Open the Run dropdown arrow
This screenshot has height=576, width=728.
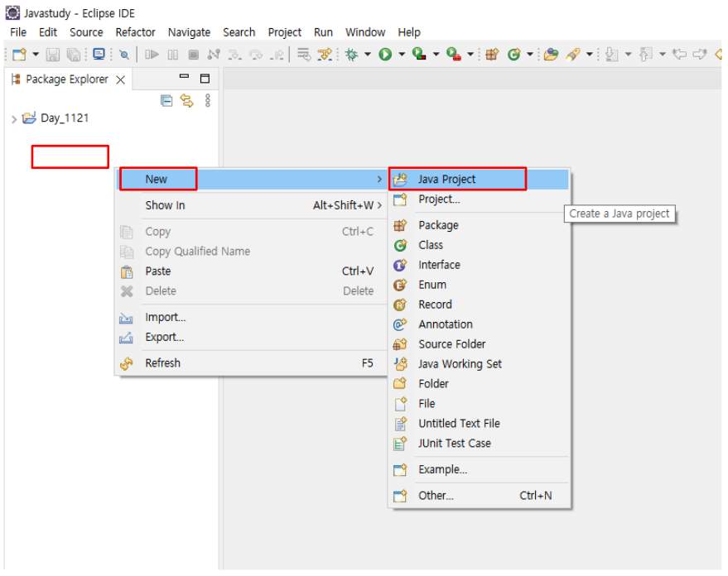click(402, 55)
